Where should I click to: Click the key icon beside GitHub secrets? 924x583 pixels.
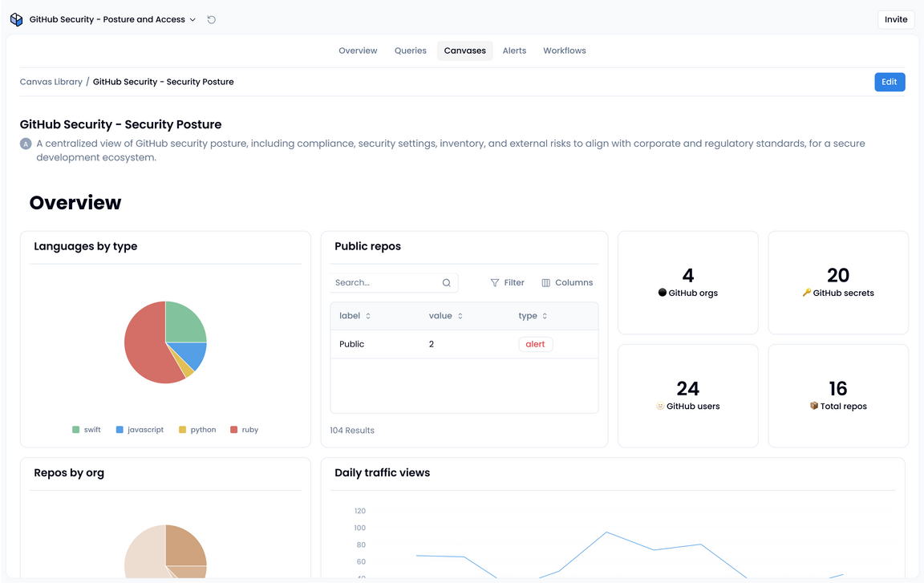(x=807, y=292)
